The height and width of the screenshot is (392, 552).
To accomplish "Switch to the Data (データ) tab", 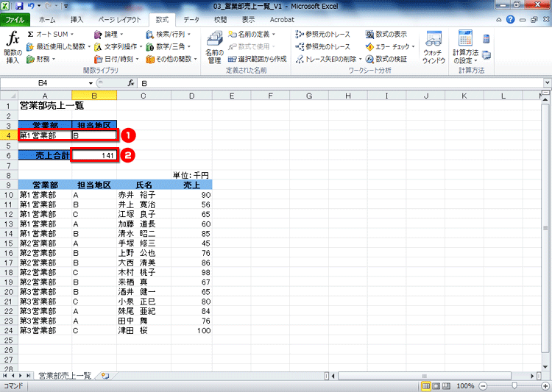I will (191, 19).
